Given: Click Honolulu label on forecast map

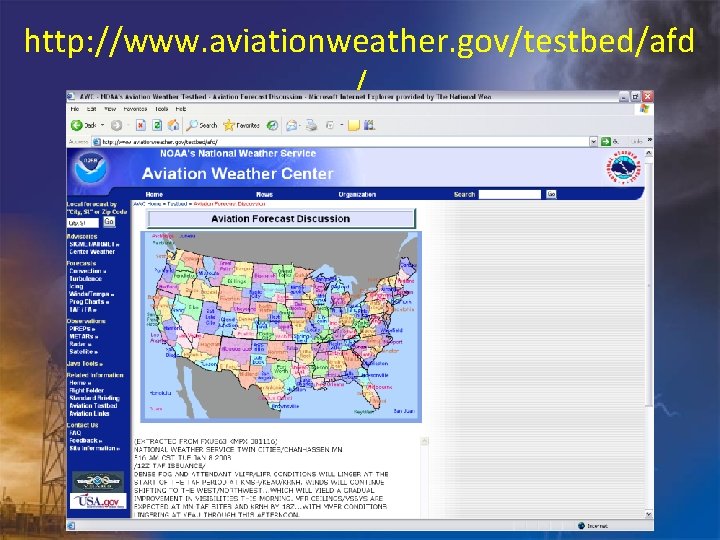Looking at the screenshot, I should (161, 393).
